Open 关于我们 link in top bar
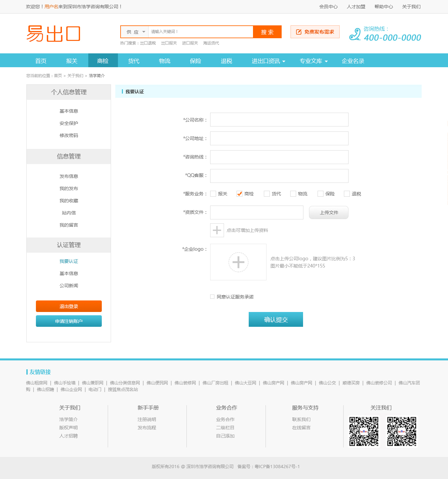 (x=411, y=7)
